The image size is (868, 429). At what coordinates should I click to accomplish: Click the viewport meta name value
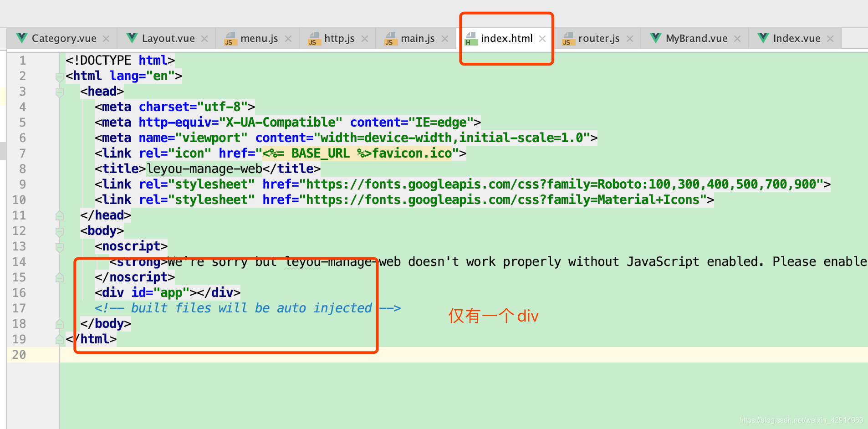click(x=211, y=138)
